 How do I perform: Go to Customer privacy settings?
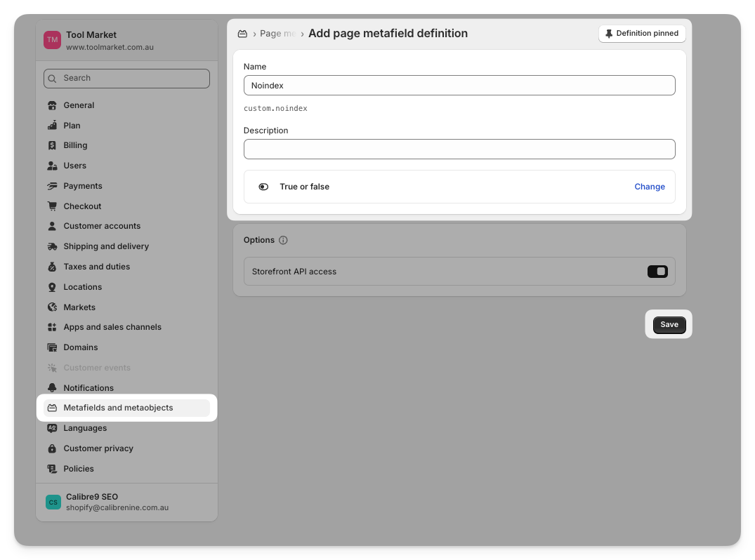point(98,448)
